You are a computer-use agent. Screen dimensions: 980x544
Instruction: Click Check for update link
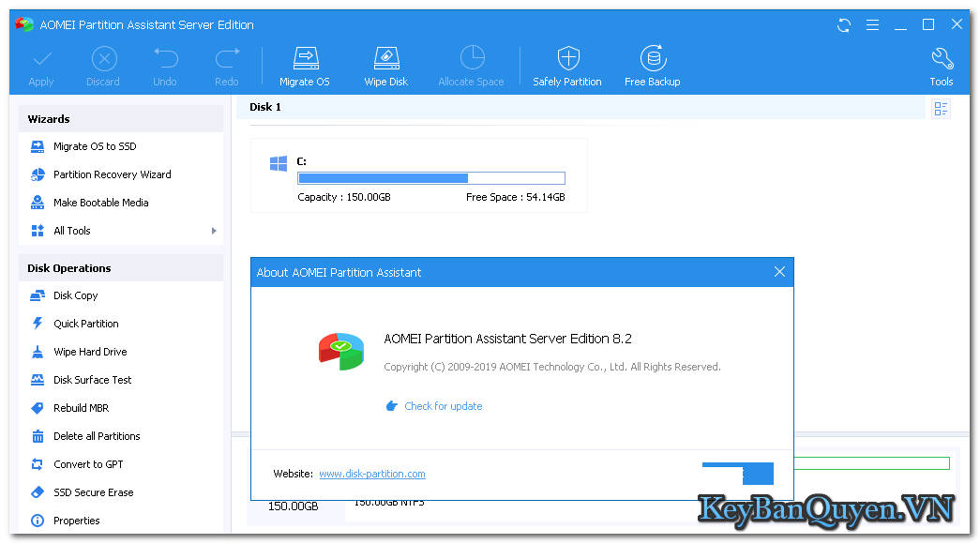pyautogui.click(x=444, y=406)
